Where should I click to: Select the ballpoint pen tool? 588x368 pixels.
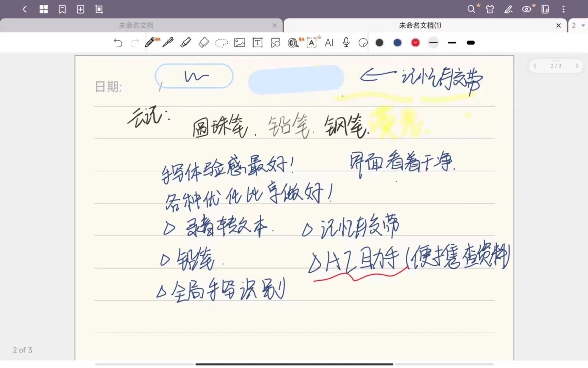click(167, 43)
